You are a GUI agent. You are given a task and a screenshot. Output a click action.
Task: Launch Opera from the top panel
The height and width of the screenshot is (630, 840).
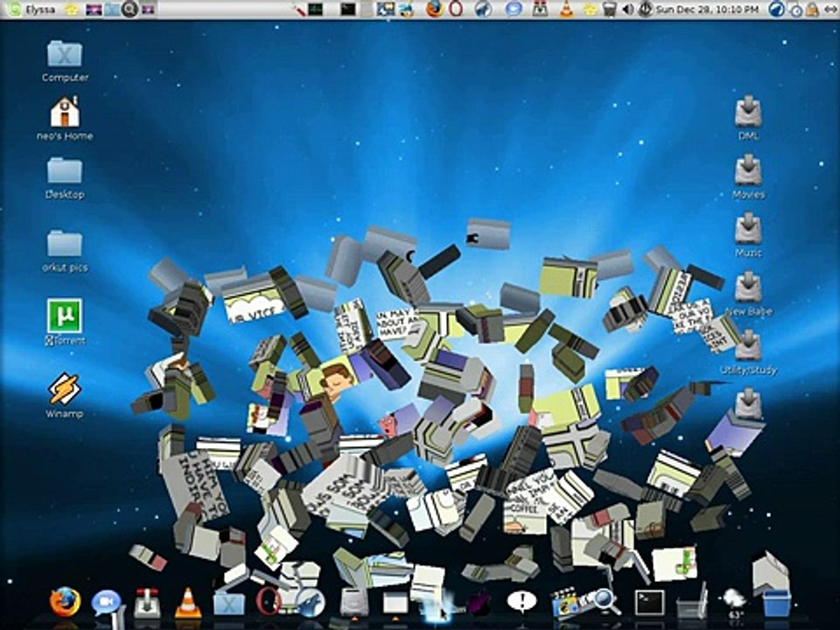pos(456,9)
